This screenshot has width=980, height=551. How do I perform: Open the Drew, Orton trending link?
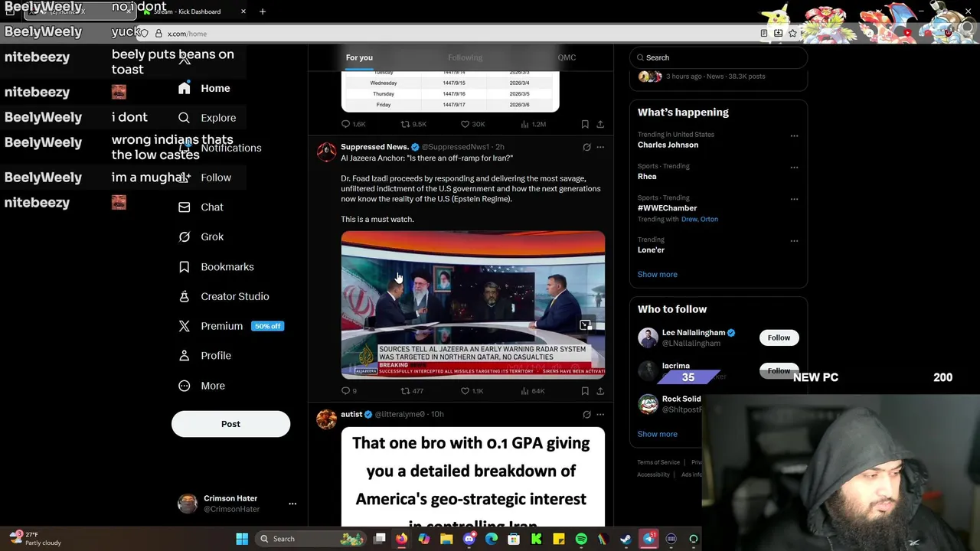700,219
